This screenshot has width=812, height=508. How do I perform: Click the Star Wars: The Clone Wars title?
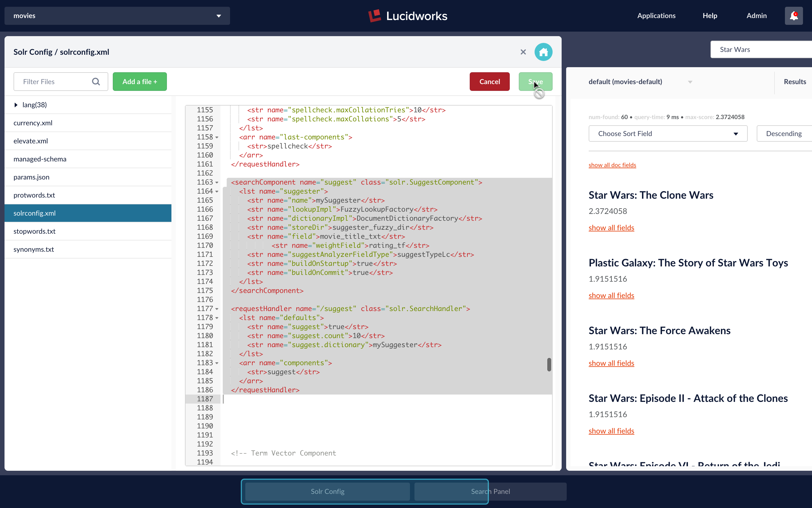coord(651,195)
